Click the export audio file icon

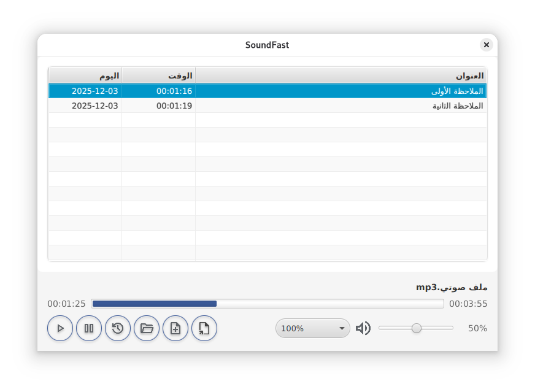(x=204, y=328)
